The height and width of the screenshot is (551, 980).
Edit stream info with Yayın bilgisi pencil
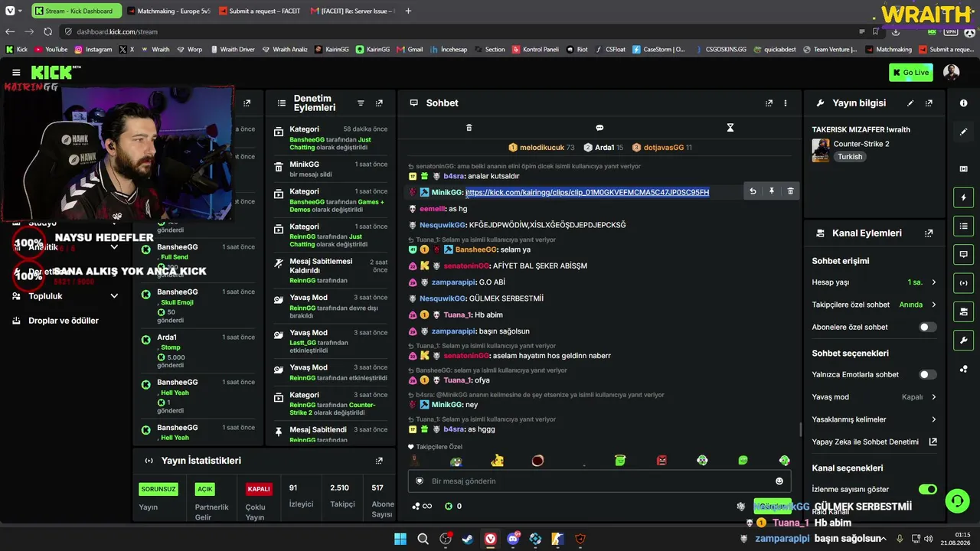click(x=910, y=103)
